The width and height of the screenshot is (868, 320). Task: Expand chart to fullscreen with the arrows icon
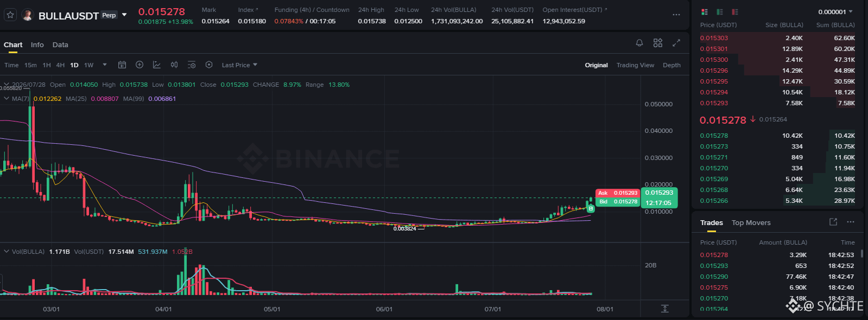pos(676,43)
